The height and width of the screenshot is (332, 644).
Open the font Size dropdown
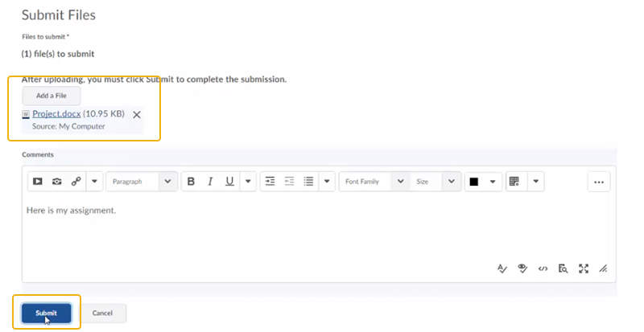[436, 182]
